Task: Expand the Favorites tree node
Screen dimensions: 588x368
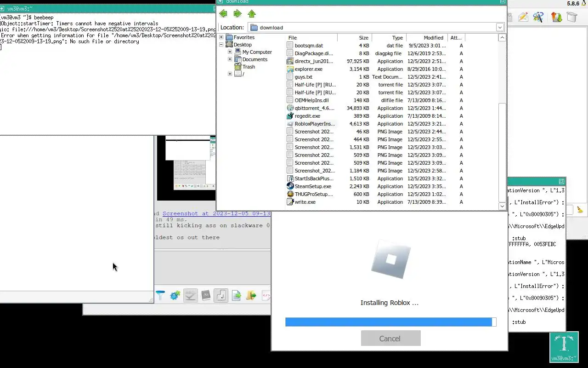Action: [221, 37]
